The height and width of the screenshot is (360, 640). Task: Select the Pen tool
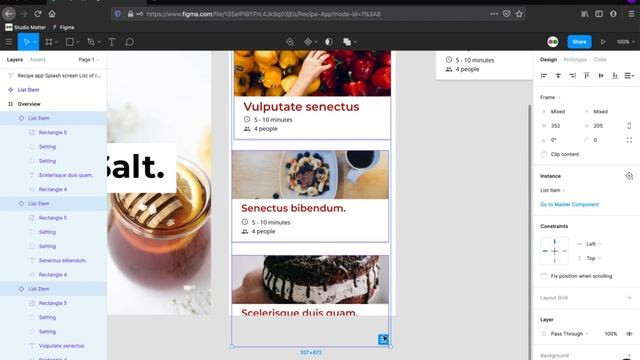[x=91, y=42]
